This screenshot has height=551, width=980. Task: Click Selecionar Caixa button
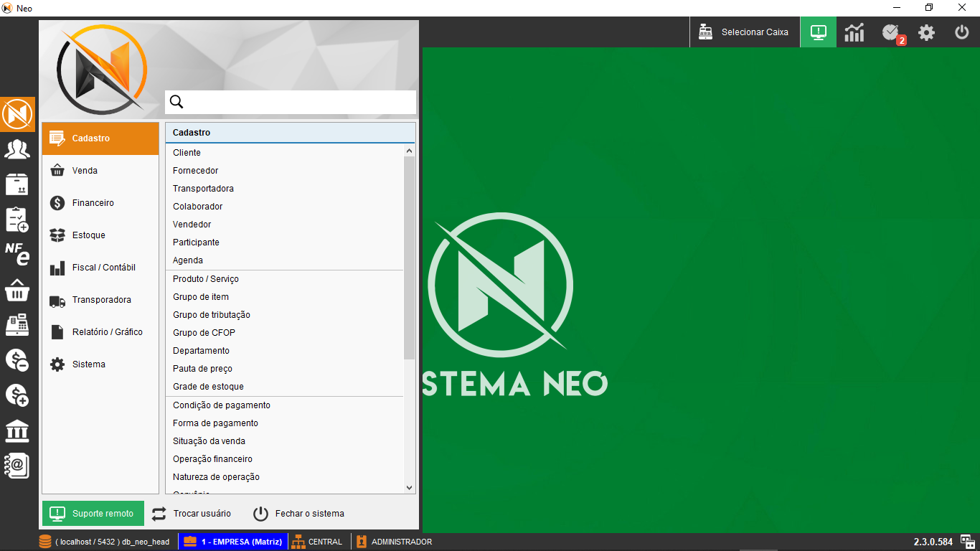click(x=745, y=32)
